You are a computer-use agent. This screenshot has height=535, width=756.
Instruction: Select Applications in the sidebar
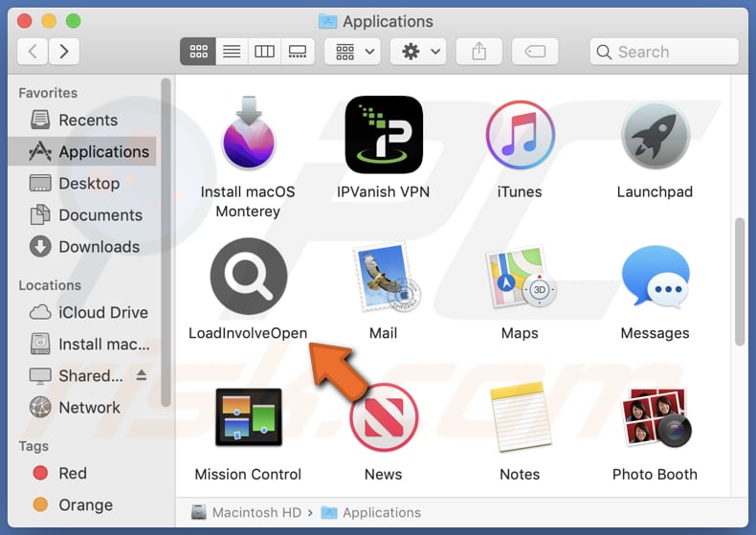coord(82,151)
